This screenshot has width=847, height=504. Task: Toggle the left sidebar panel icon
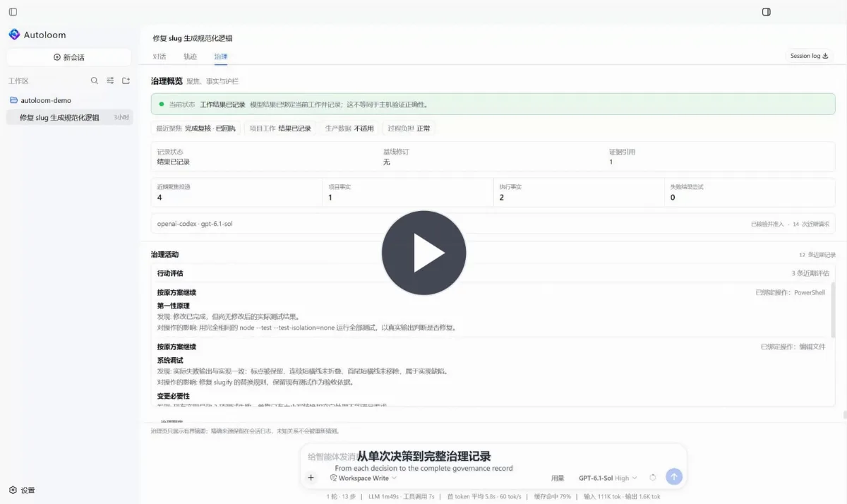(x=13, y=12)
